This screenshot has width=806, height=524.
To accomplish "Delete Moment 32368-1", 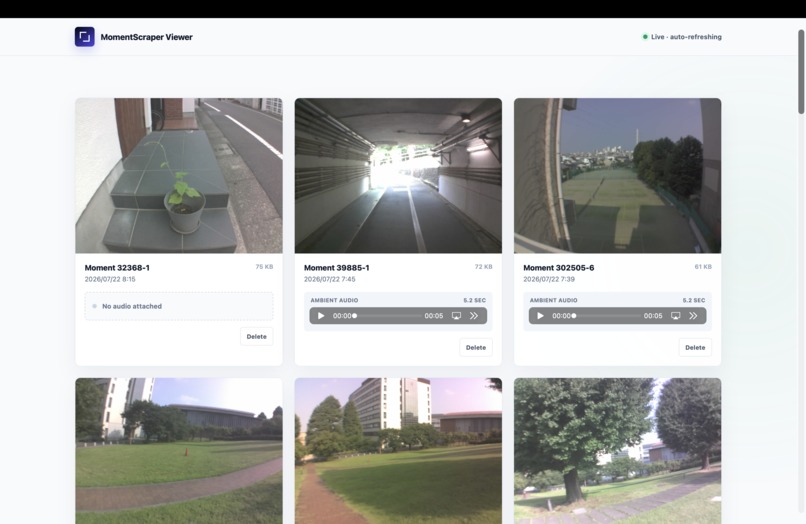I will [257, 336].
